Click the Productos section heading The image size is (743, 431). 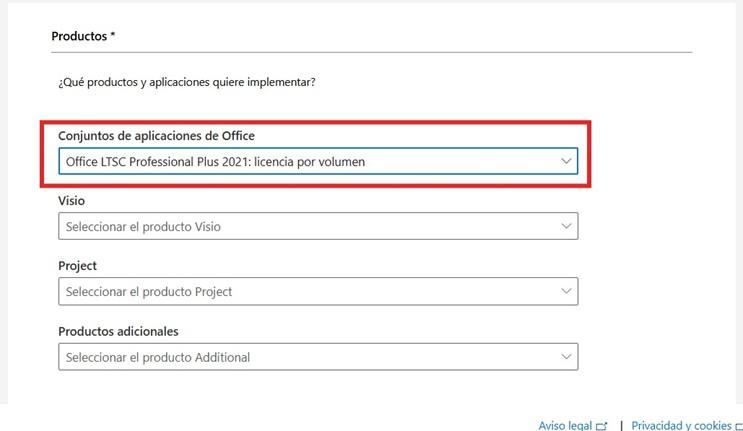79,36
